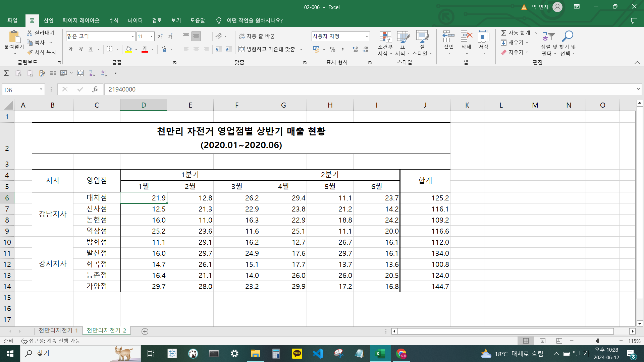Open KakaoTalk from the taskbar
The width and height of the screenshot is (644, 362).
pos(297,354)
